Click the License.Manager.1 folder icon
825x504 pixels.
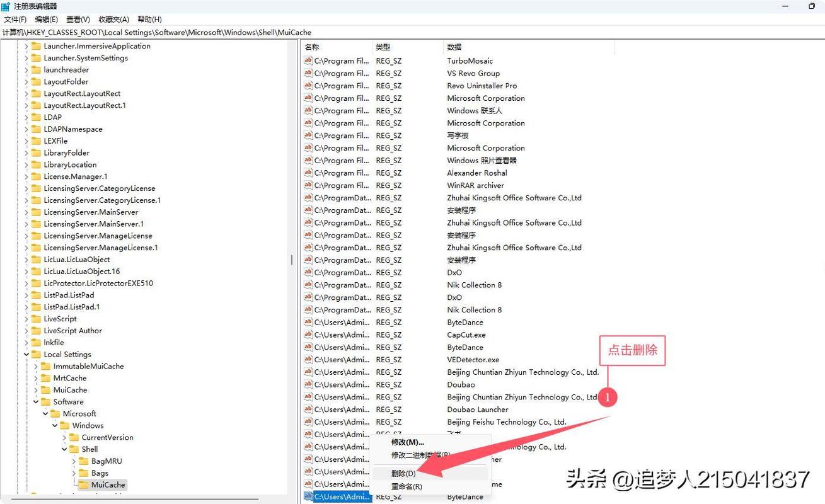(x=36, y=176)
